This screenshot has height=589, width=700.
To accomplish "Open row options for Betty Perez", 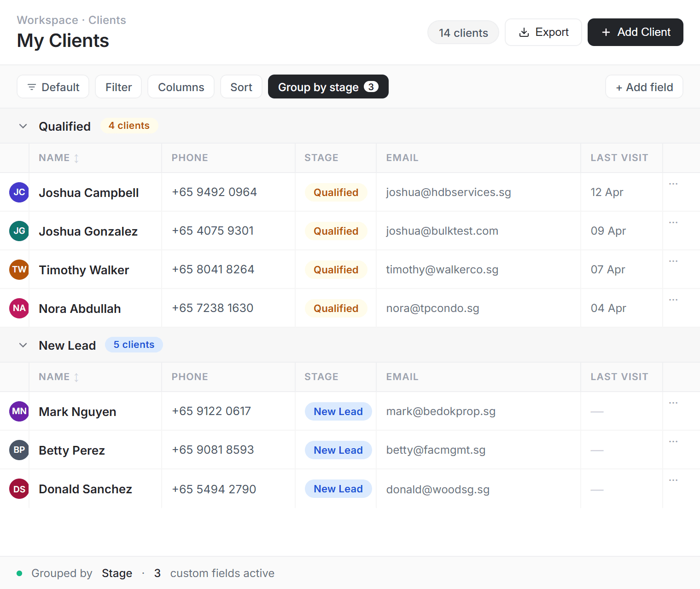I will coord(673,441).
